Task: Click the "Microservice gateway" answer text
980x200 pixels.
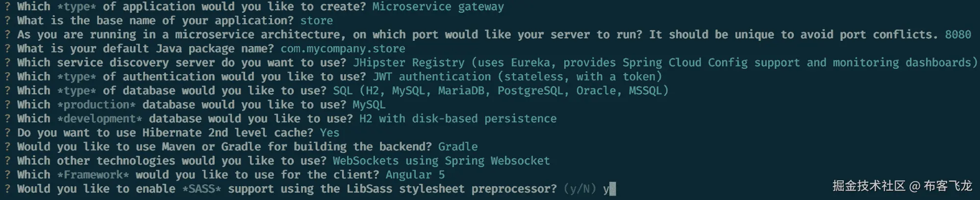Action: [438, 7]
